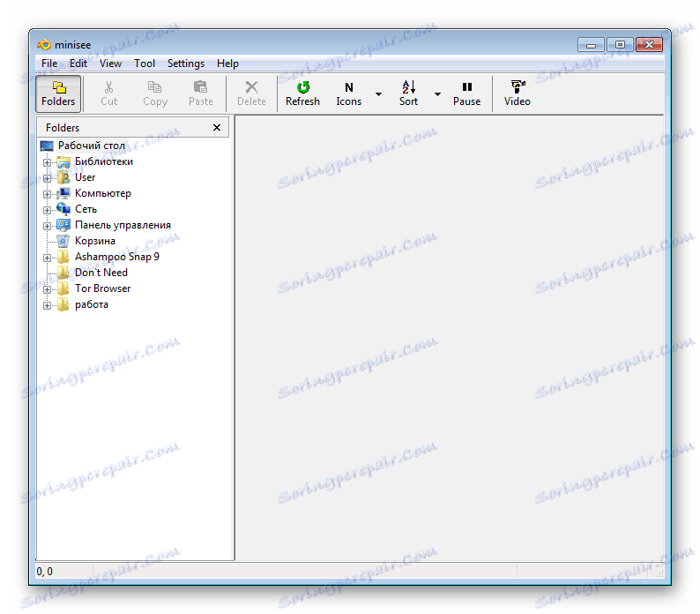The height and width of the screenshot is (614, 700).
Task: Select the Сеть label
Action: pos(86,209)
